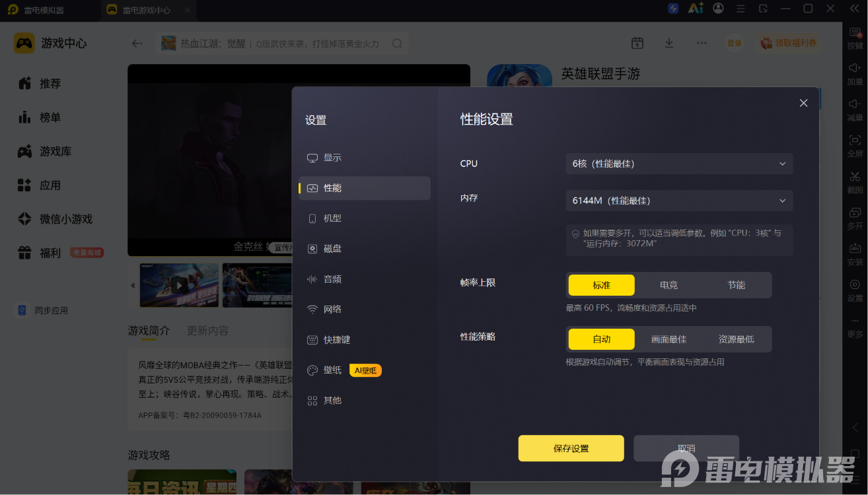Viewport: 868px width, 495px height.
Task: Close the settings dialog
Action: [803, 103]
